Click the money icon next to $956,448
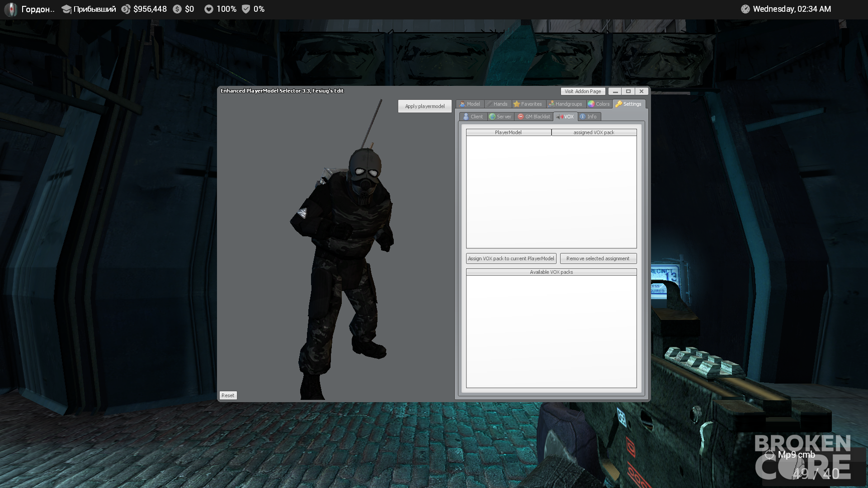 [126, 9]
